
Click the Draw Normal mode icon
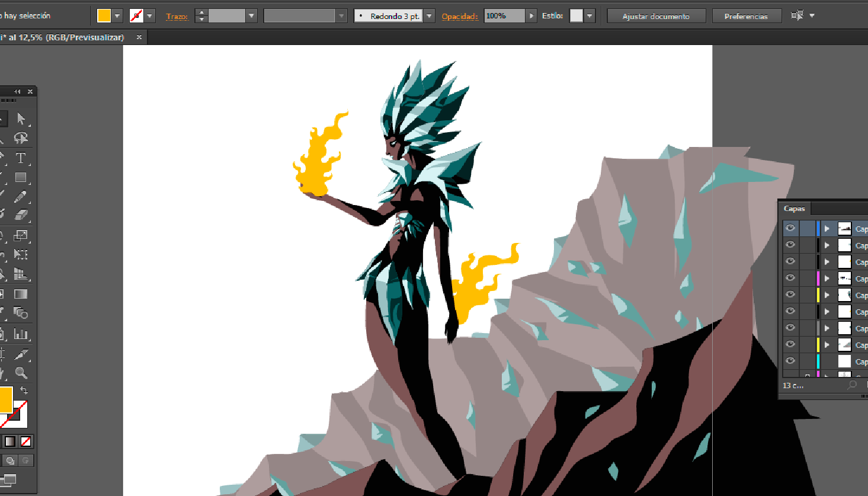pos(10,460)
